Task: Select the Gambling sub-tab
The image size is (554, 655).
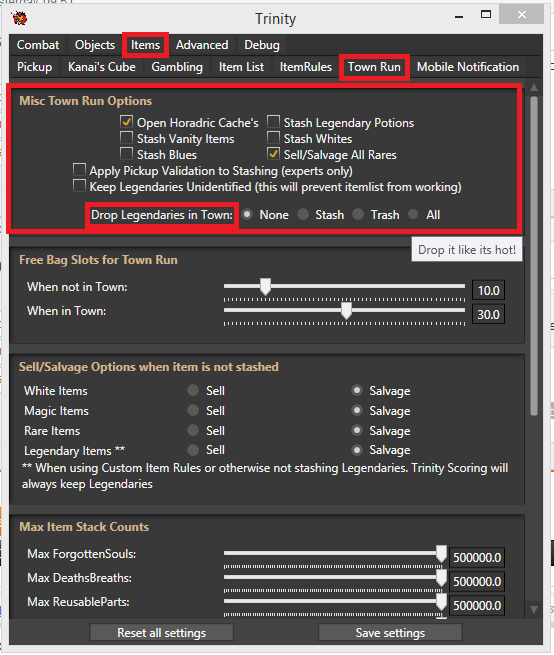Action: click(x=177, y=67)
